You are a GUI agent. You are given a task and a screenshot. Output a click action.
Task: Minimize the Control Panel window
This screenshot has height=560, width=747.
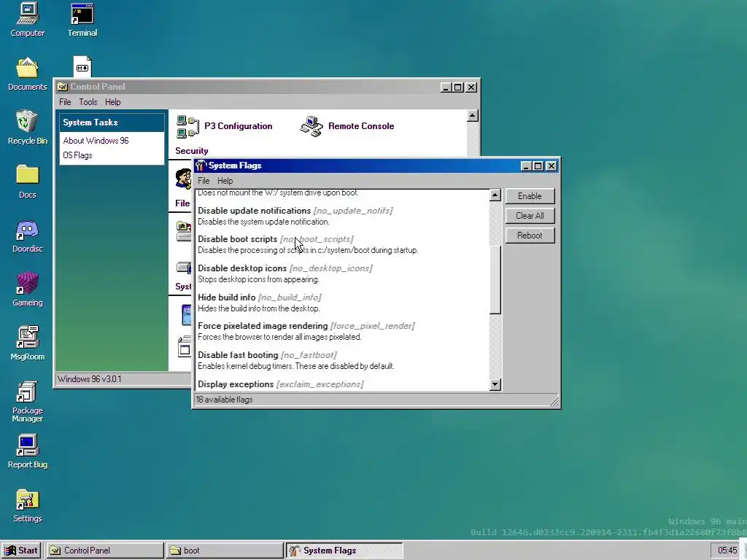point(446,87)
